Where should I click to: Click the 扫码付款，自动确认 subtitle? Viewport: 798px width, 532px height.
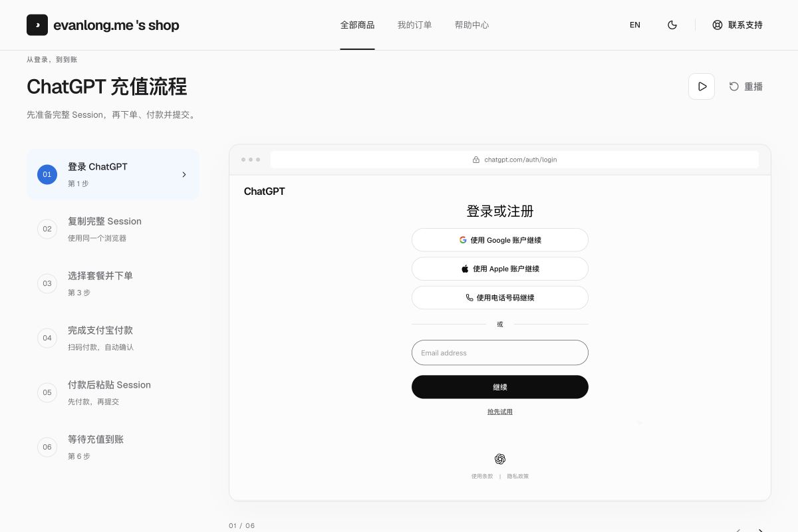click(100, 347)
